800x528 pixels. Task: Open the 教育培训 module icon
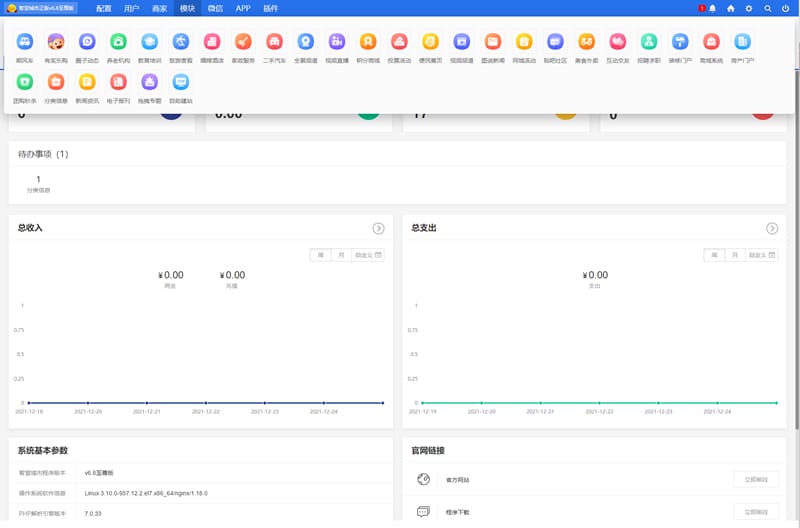click(149, 42)
